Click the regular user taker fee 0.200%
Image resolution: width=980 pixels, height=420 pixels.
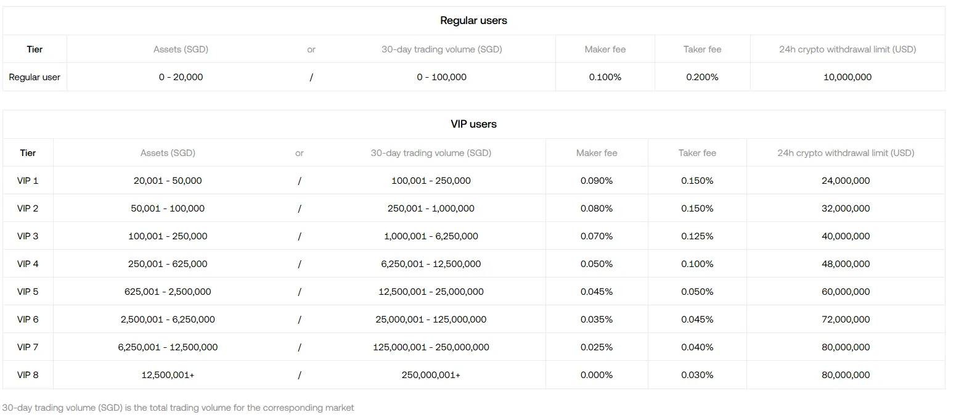click(702, 77)
